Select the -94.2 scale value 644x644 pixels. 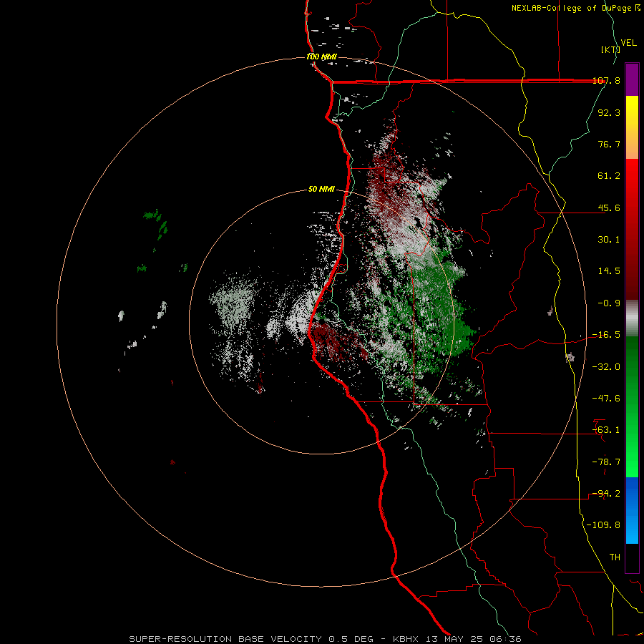607,494
